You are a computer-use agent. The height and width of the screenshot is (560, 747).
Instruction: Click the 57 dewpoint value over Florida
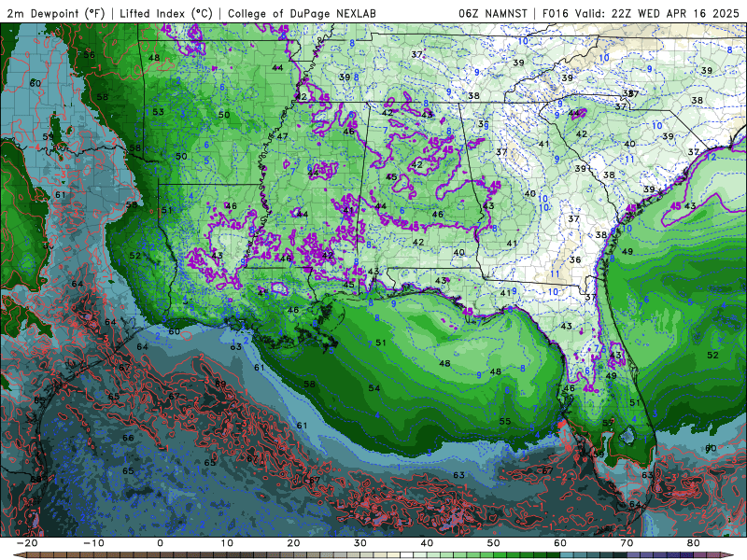(608, 423)
